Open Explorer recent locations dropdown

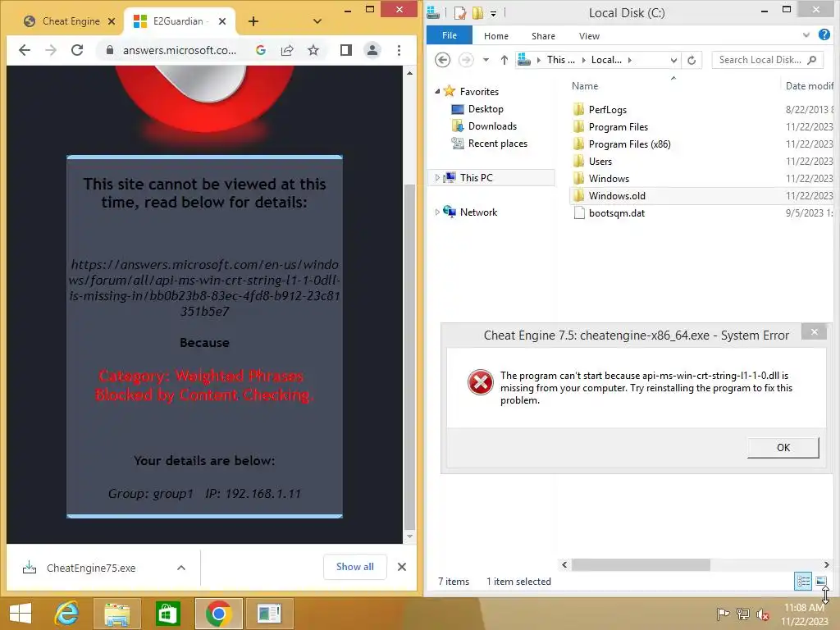[x=486, y=59]
